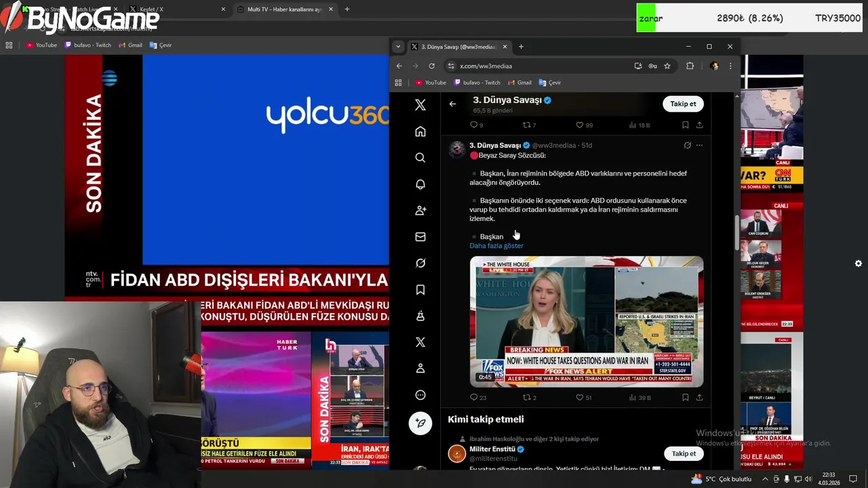Open Premium X icon in lower sidebar
The image size is (868, 488).
(420, 342)
